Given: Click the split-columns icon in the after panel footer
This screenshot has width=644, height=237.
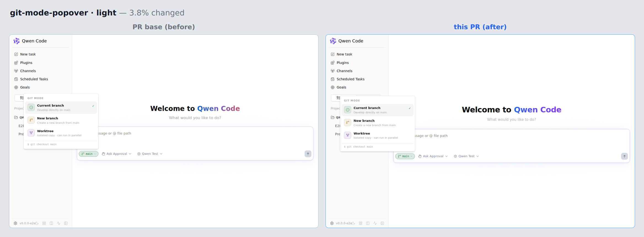Looking at the screenshot, I should tap(368, 223).
